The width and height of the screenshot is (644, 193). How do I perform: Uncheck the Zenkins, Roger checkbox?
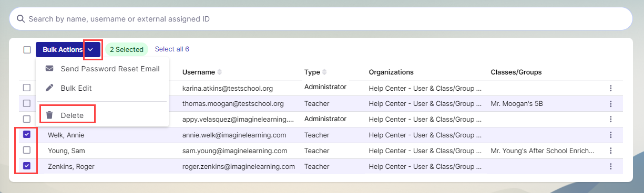click(27, 166)
